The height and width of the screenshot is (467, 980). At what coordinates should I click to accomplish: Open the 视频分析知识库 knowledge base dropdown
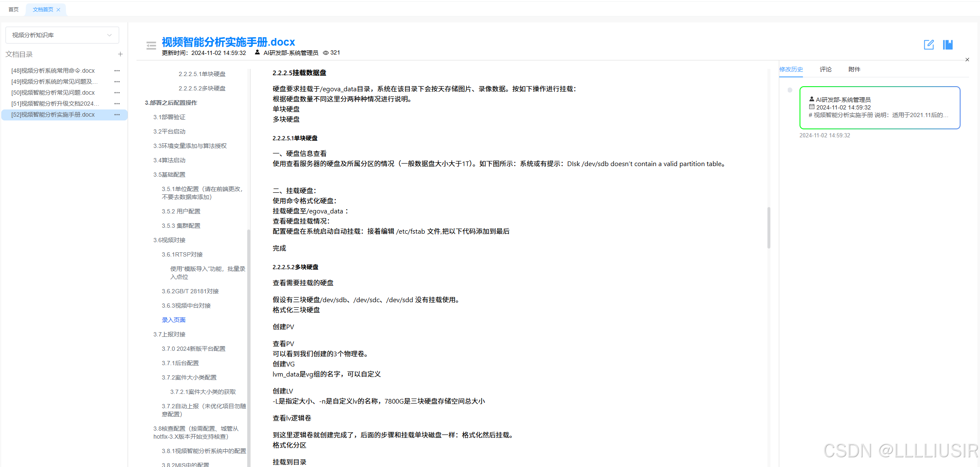tap(62, 35)
